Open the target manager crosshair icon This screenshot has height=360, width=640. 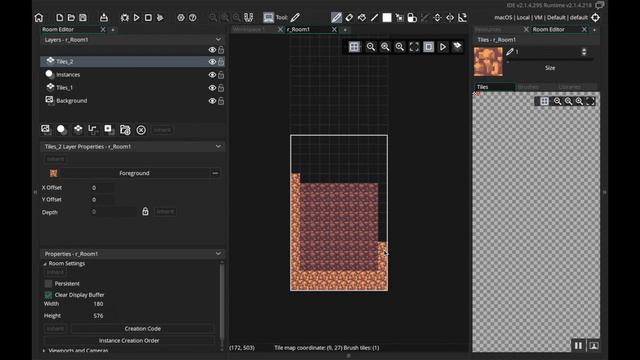point(596,18)
